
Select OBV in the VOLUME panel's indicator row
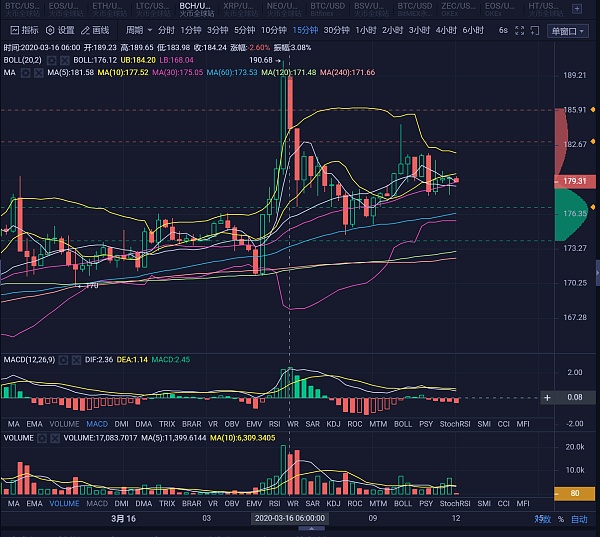232,504
